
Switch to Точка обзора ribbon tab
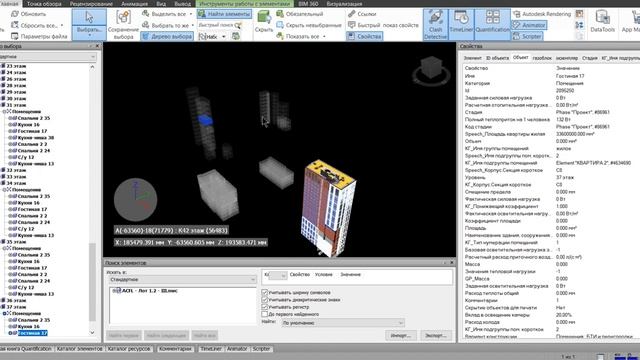tap(44, 4)
